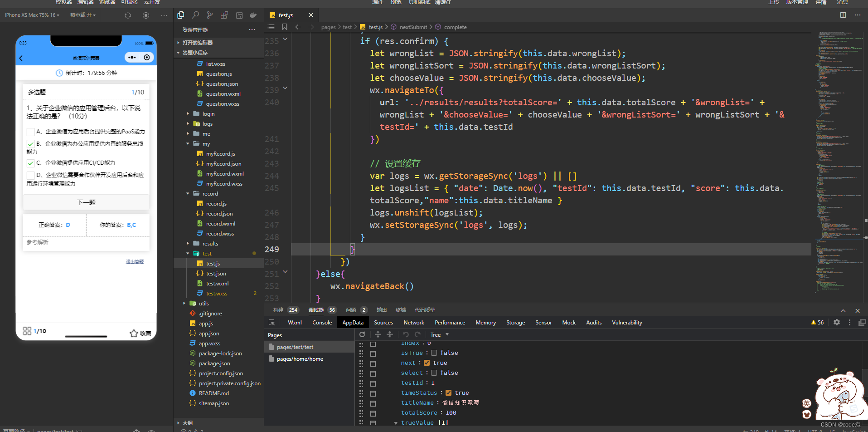Image resolution: width=868 pixels, height=432 pixels.
Task: Click the AppData refresh icon
Action: coord(362,334)
